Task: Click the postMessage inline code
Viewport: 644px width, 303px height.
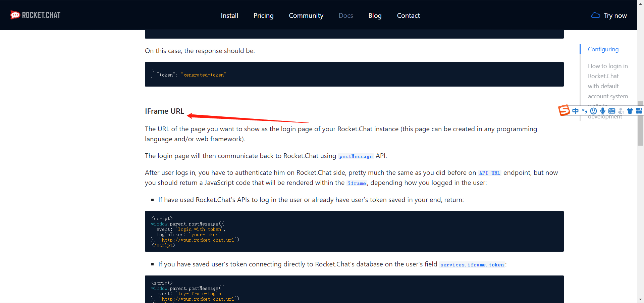Action: pyautogui.click(x=356, y=156)
